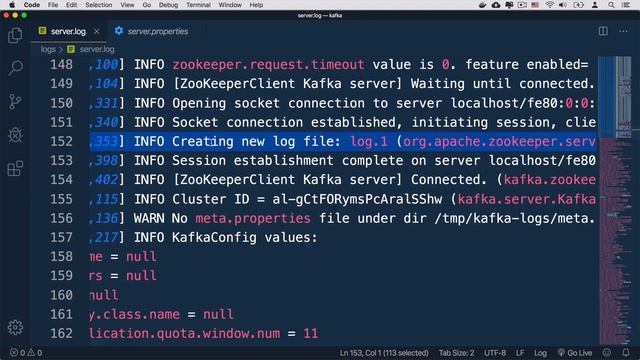Open the Search view in activity bar
This screenshot has height=360, width=640.
(15, 68)
